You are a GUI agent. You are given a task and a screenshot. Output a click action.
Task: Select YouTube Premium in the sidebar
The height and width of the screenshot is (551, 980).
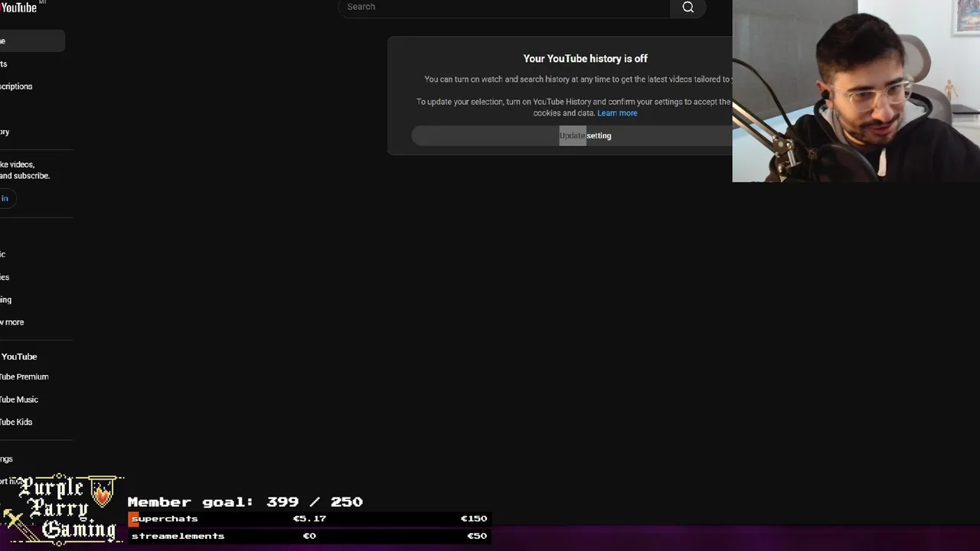pos(24,377)
